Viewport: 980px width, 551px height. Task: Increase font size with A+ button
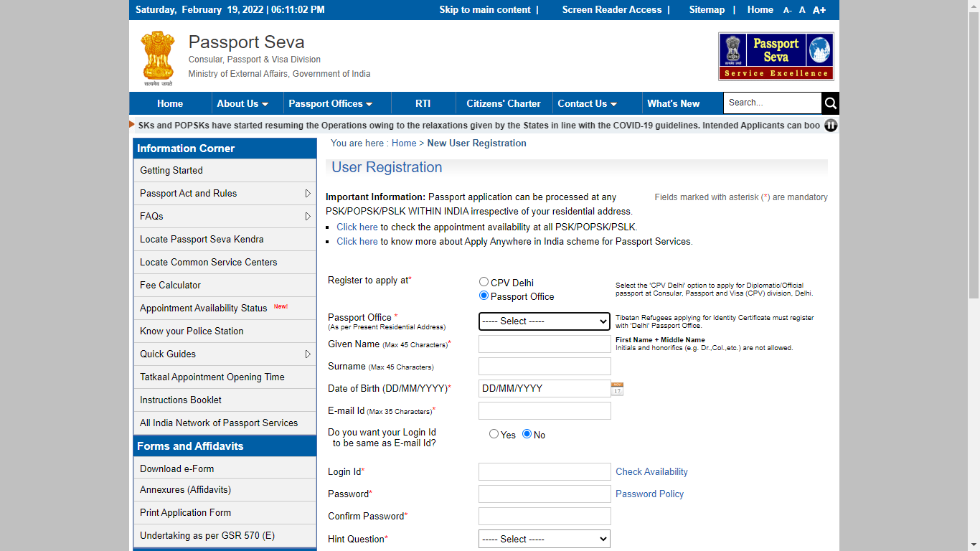[819, 10]
